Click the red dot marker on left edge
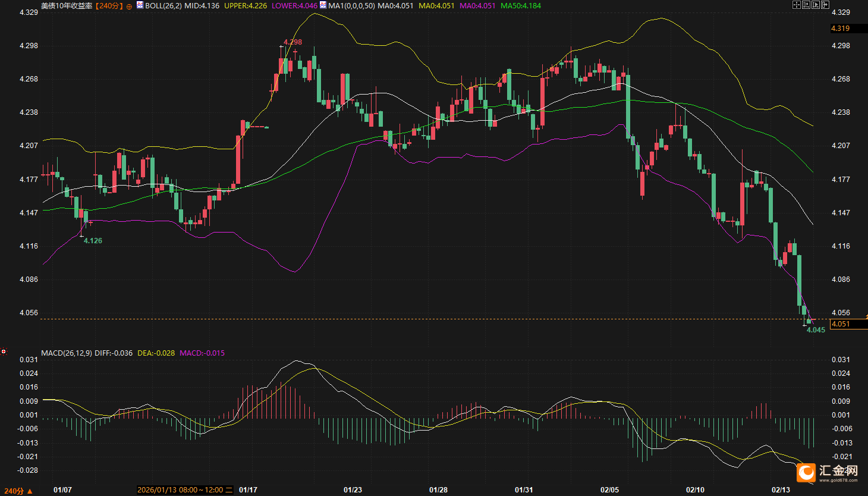The height and width of the screenshot is (496, 868). coord(4,351)
